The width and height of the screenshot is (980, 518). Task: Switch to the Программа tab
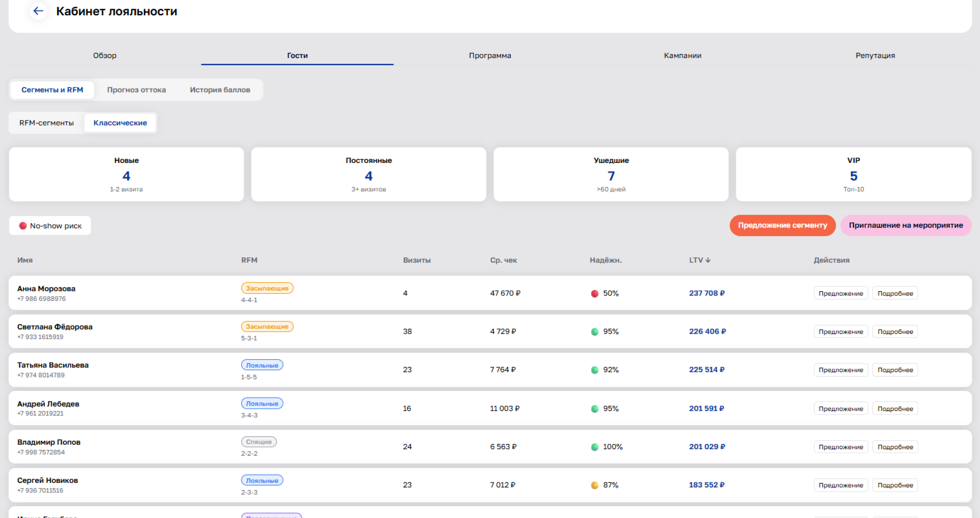(490, 56)
